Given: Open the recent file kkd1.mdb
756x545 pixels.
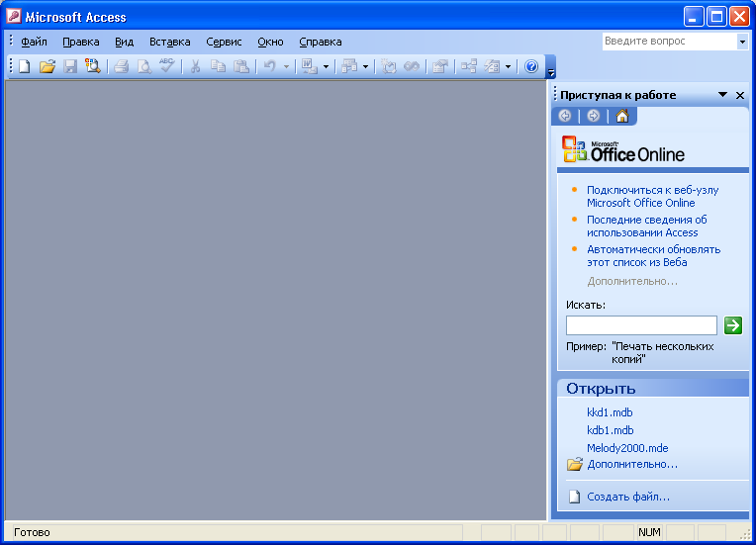Looking at the screenshot, I should pos(610,412).
